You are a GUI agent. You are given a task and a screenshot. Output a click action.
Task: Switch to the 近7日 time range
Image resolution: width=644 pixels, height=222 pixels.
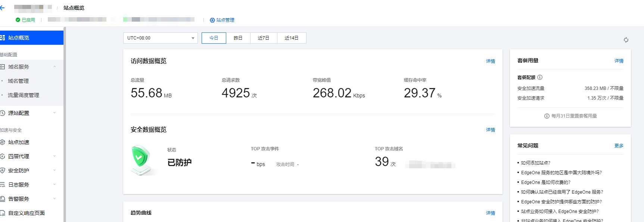coord(264,38)
